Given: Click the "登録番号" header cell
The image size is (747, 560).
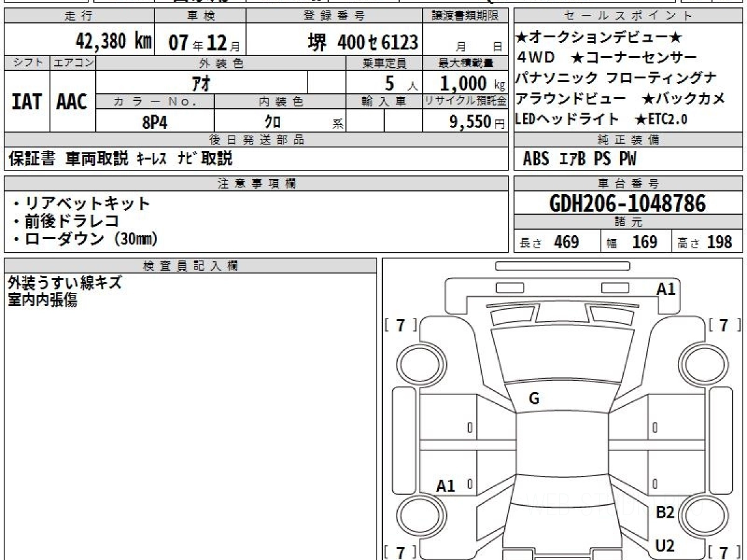Looking at the screenshot, I should tap(334, 16).
